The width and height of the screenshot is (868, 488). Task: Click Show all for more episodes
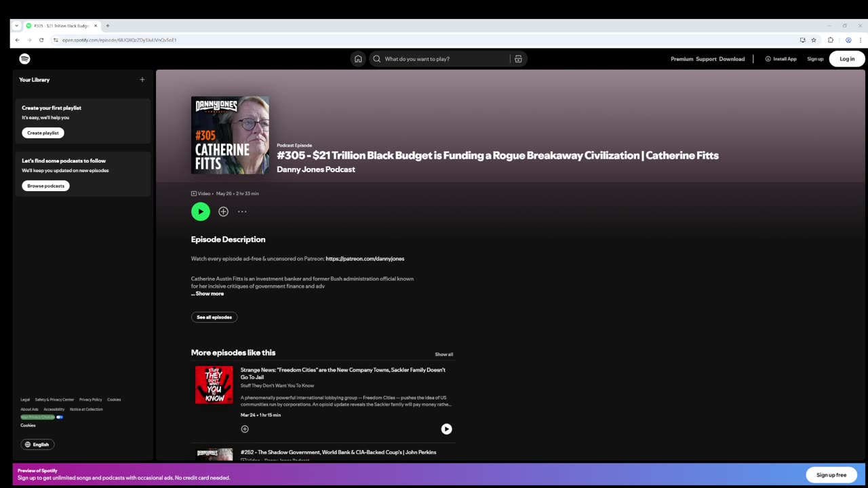[x=444, y=354]
